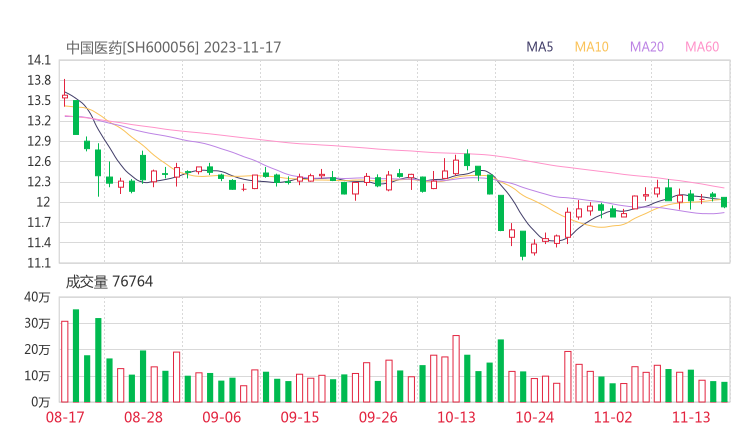The width and height of the screenshot is (740, 440).
Task: Click the 11.7 price axis value
Action: click(39, 222)
